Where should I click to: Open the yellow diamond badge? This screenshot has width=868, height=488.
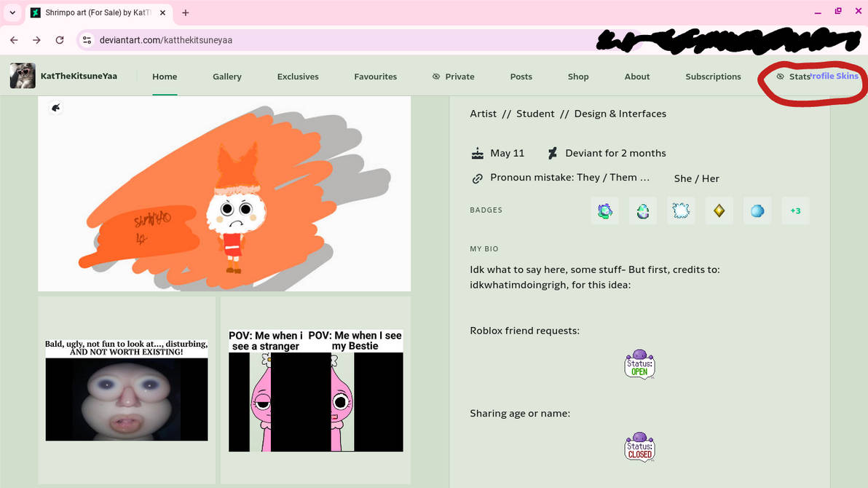click(x=719, y=210)
